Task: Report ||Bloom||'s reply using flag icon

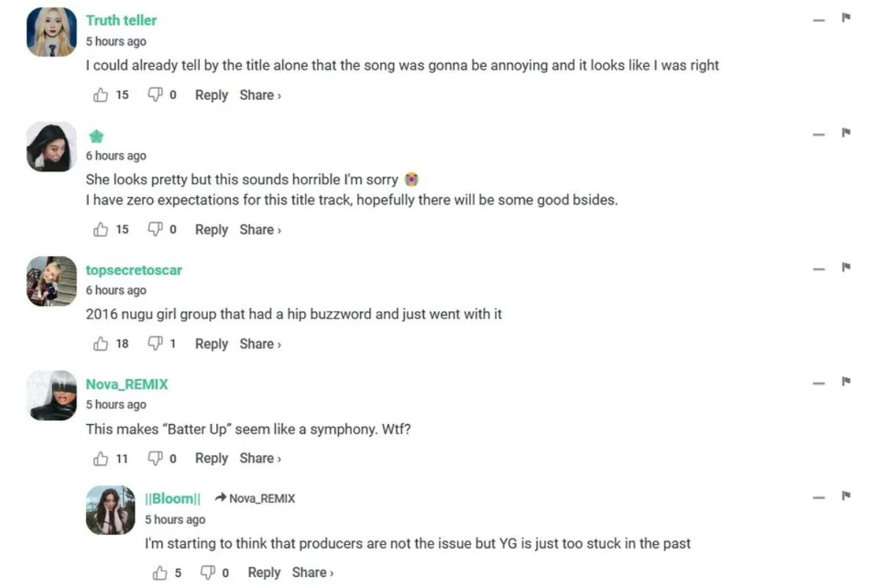Action: [x=846, y=496]
